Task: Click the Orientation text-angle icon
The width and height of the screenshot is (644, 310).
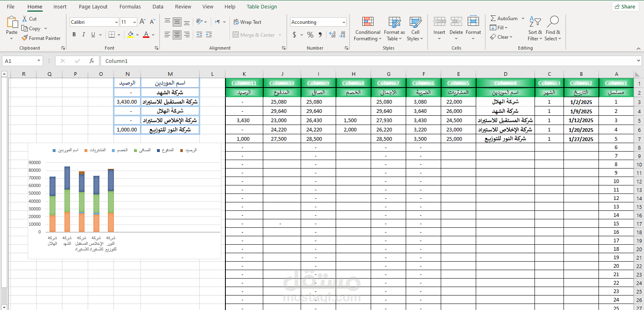Action: pos(199,22)
